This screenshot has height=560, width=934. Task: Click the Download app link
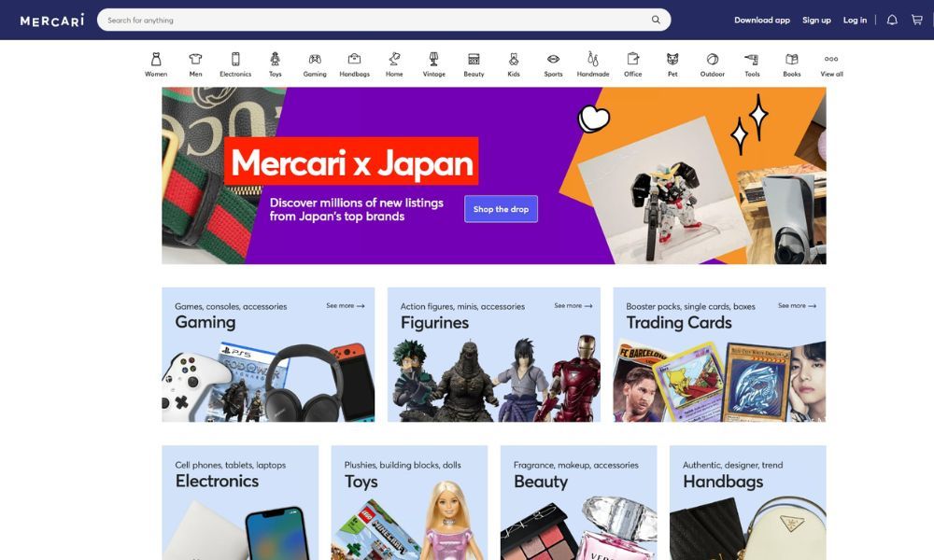click(762, 21)
